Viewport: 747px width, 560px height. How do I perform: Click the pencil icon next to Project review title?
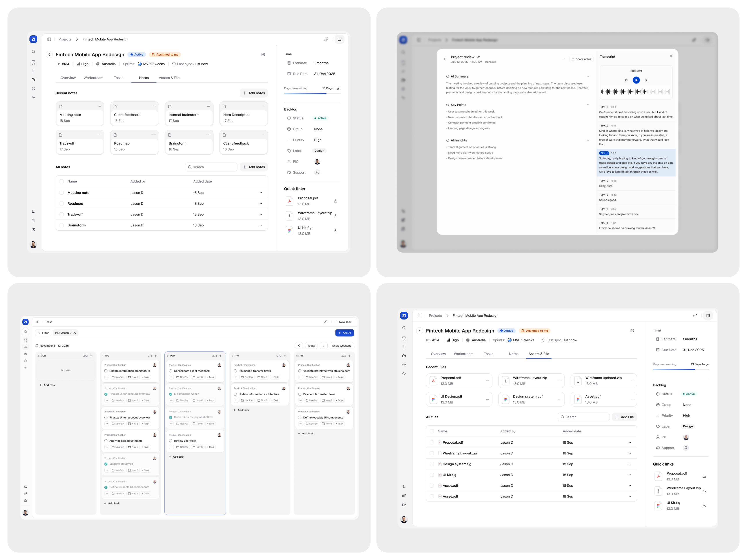(478, 57)
